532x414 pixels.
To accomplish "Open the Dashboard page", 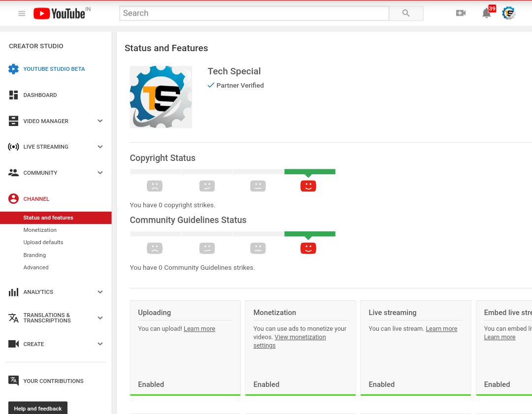I will click(40, 95).
